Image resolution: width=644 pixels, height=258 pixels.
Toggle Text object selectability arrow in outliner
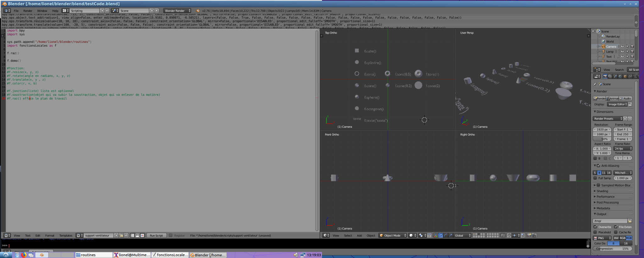click(627, 57)
